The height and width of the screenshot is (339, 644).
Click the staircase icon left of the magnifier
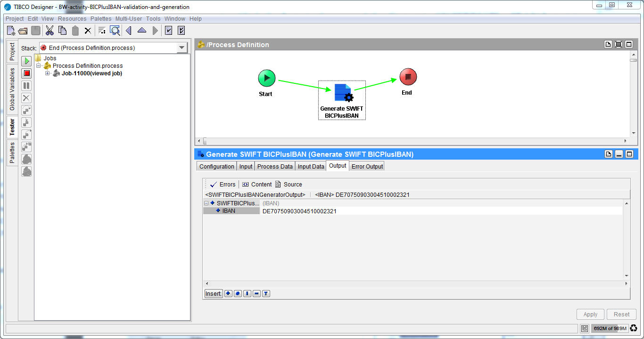tap(102, 31)
